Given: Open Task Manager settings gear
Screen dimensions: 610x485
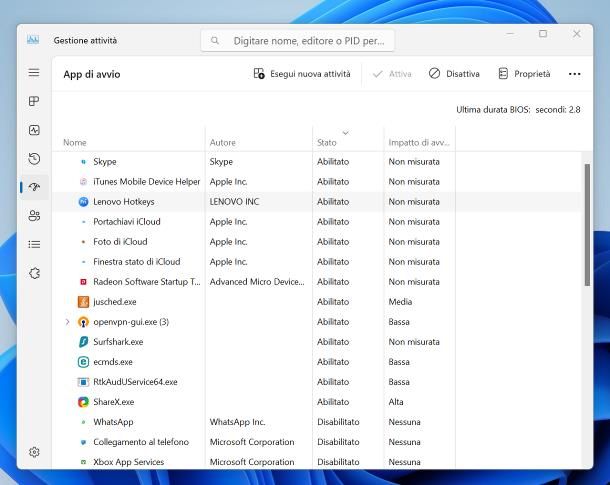Looking at the screenshot, I should click(34, 452).
